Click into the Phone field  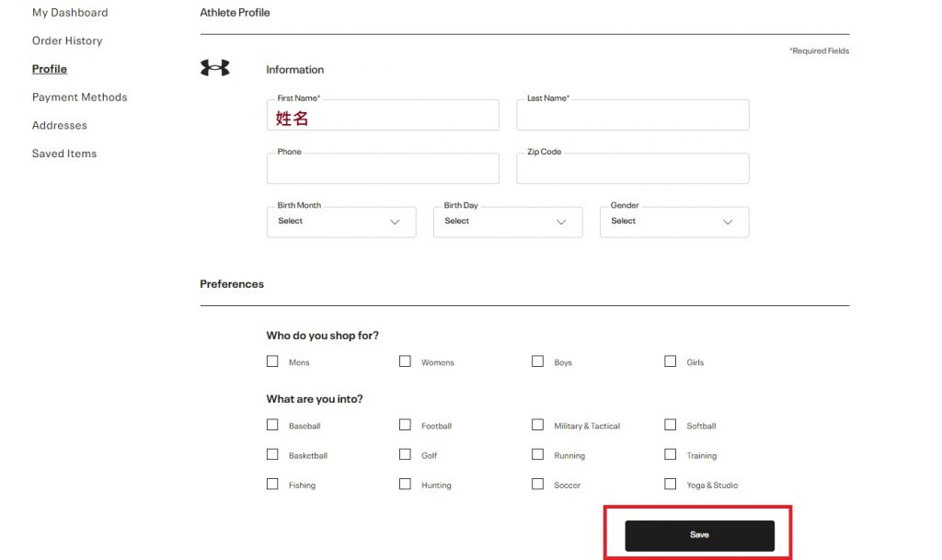(x=383, y=169)
